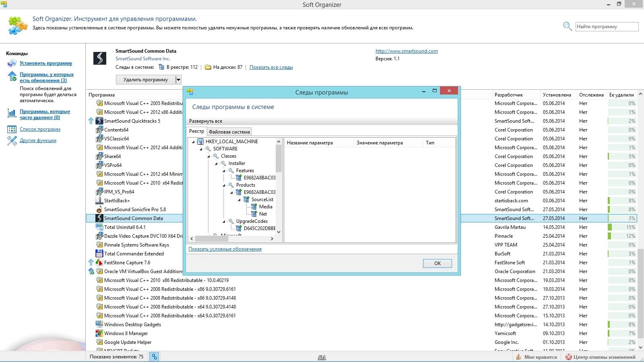Collapse the SourceList tree node
This screenshot has width=644, height=362.
pos(239,200)
